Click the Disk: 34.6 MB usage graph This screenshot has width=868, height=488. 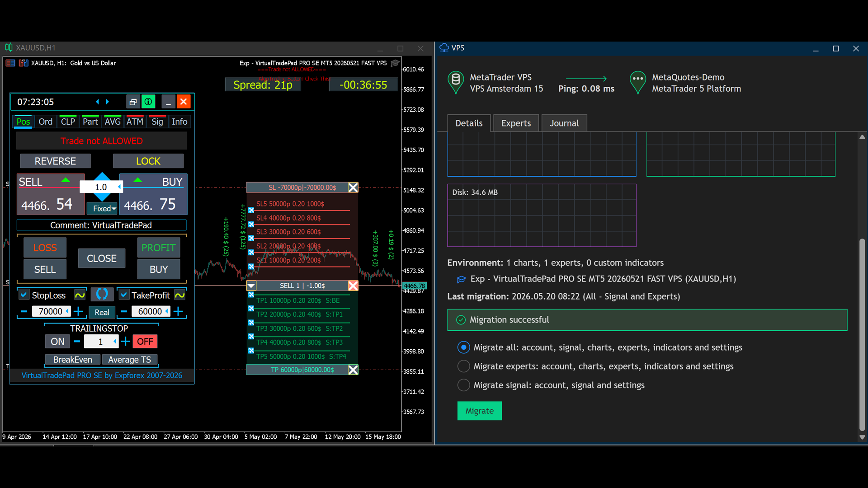pyautogui.click(x=542, y=216)
